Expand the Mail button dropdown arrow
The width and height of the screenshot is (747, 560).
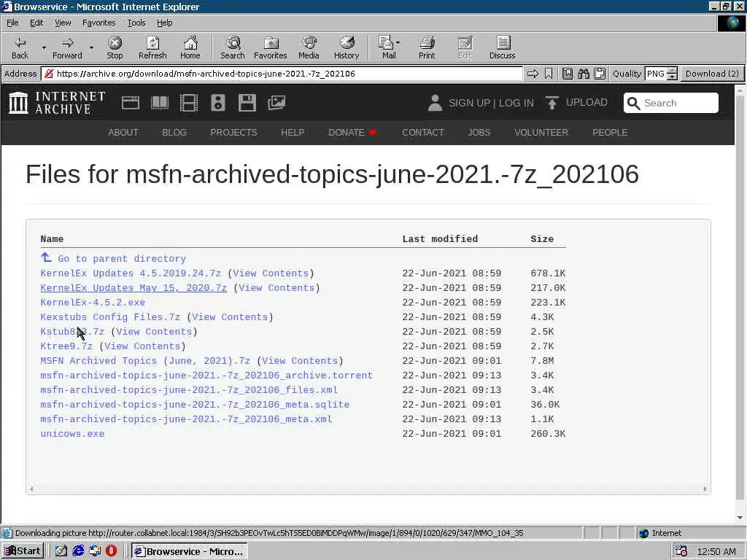click(398, 43)
